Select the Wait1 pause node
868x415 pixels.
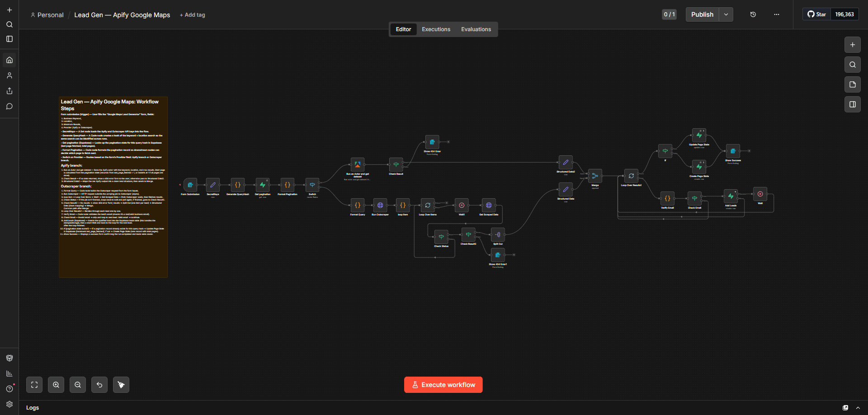pos(462,205)
